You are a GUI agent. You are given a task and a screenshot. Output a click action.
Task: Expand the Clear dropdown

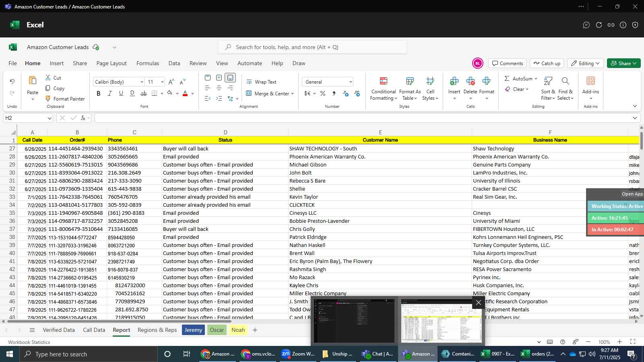[527, 89]
